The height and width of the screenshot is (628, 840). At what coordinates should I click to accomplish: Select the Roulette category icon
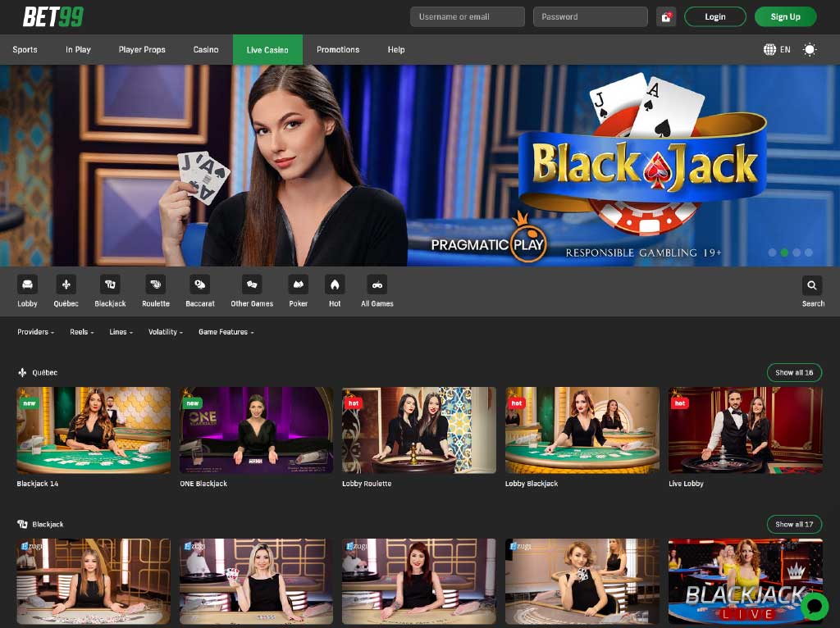pyautogui.click(x=156, y=284)
